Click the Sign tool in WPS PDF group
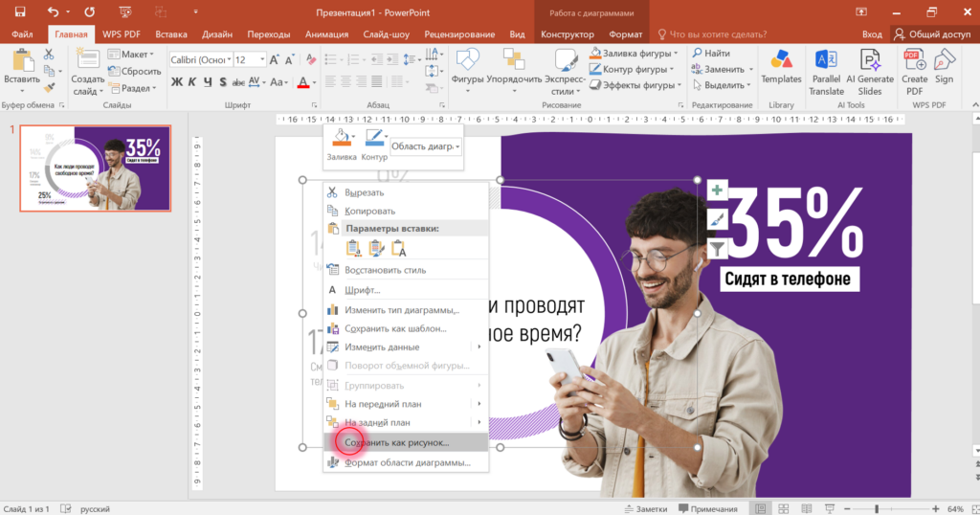 (944, 68)
